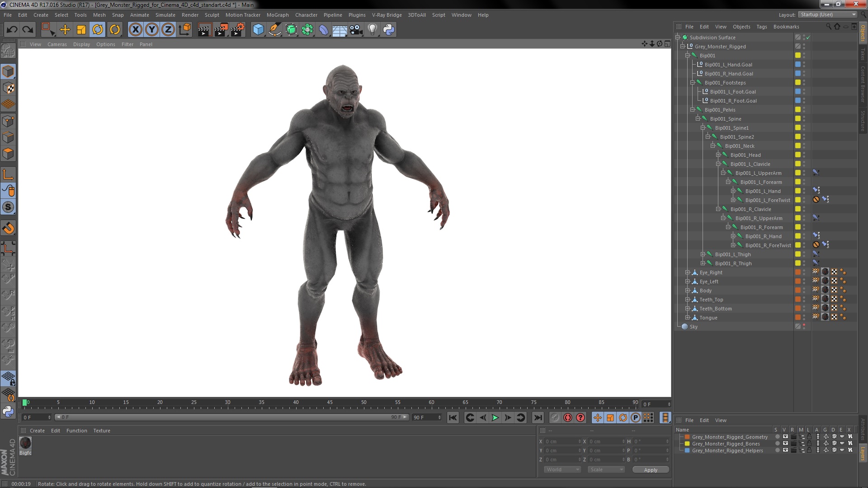Expand the Bip001_L_Thigh node
The image size is (868, 488).
pyautogui.click(x=703, y=254)
